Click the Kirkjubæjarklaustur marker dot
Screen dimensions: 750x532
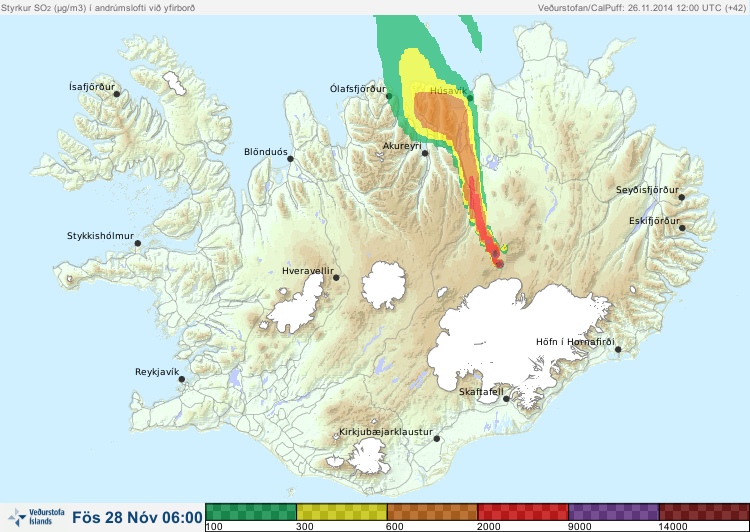(436, 439)
